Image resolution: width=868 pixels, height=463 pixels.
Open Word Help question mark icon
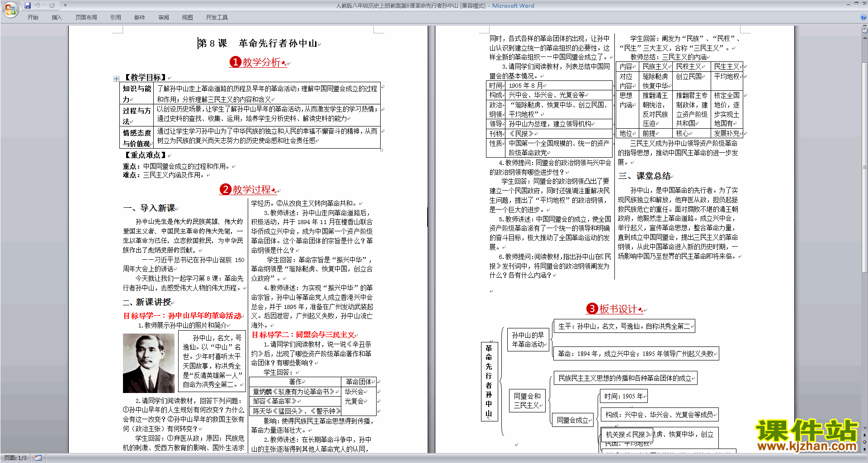[x=863, y=17]
